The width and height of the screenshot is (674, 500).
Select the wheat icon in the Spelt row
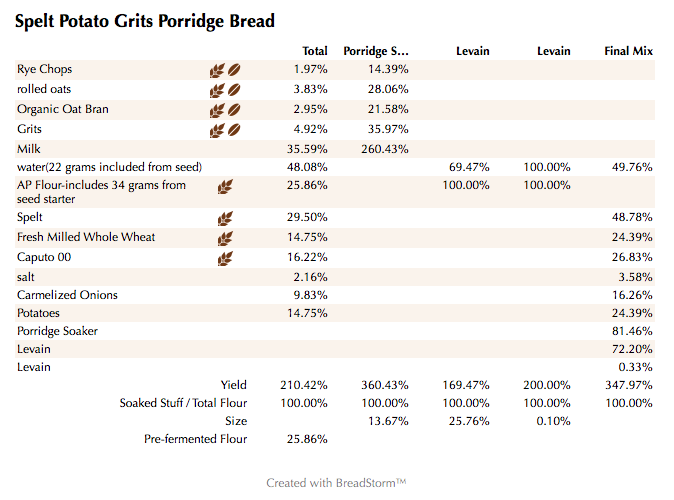point(225,218)
